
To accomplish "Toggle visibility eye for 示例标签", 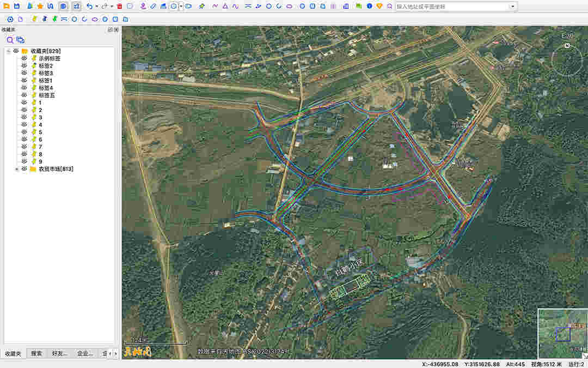I will pyautogui.click(x=24, y=58).
